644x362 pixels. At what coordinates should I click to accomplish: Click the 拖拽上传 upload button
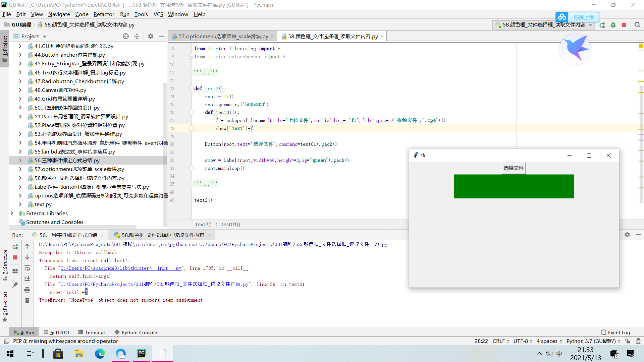click(584, 17)
